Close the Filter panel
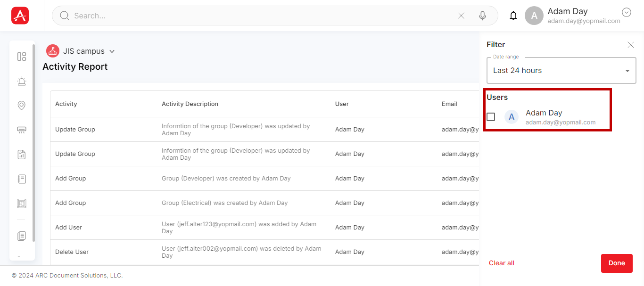The width and height of the screenshot is (644, 286). (x=631, y=45)
